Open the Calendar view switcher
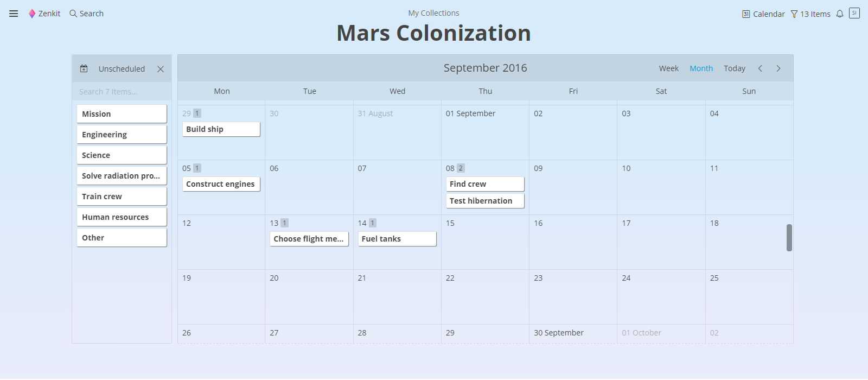Viewport: 868px width, 380px height. click(763, 14)
